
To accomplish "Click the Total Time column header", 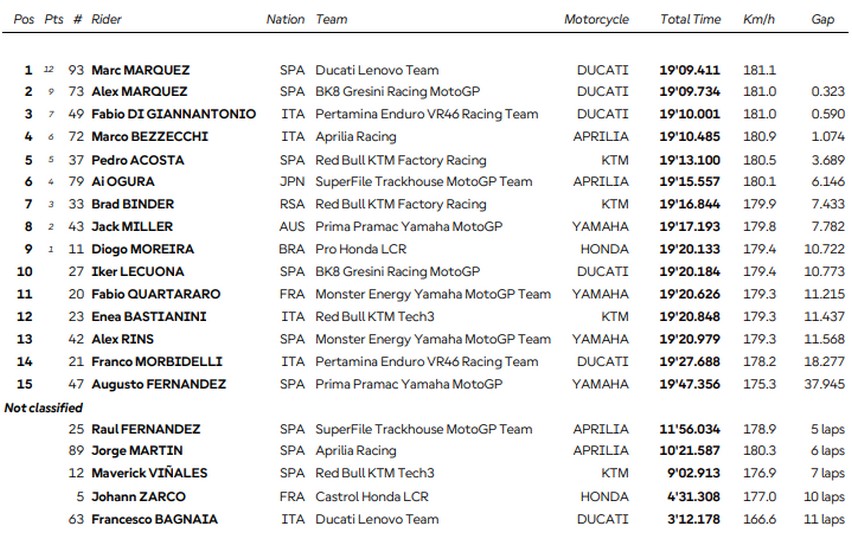I will 690,20.
